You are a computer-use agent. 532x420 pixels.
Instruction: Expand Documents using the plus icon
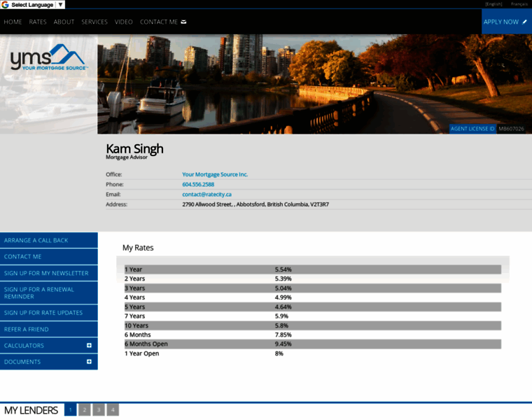pyautogui.click(x=89, y=362)
